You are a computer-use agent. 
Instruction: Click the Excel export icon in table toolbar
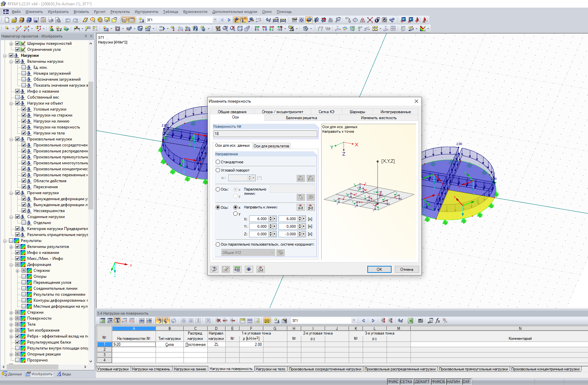click(410, 321)
